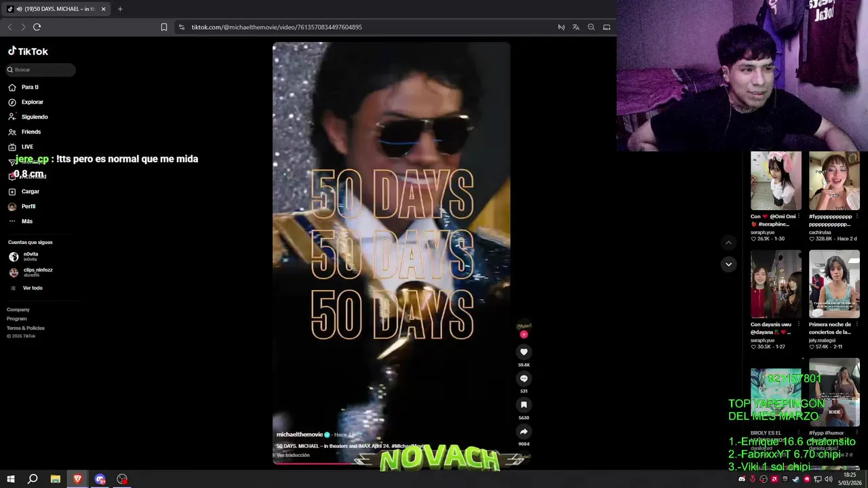The height and width of the screenshot is (488, 868).
Task: Mute the tab via speaker icon
Action: tap(19, 9)
